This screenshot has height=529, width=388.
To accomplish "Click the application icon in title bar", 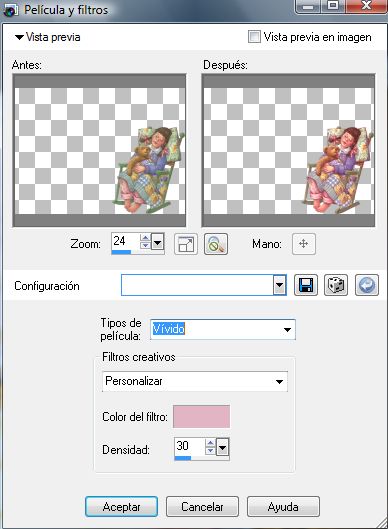I will 10,10.
